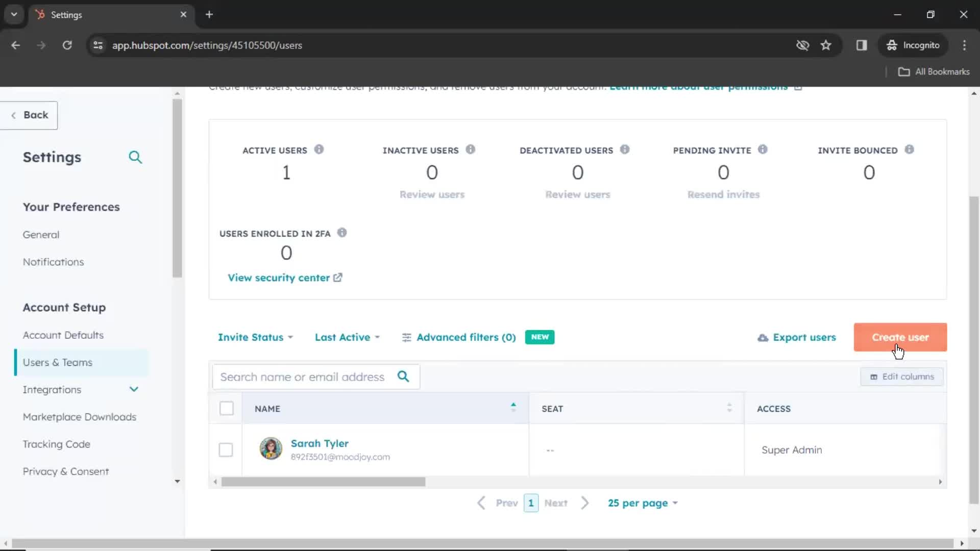
Task: Click the Create user button
Action: pos(900,337)
